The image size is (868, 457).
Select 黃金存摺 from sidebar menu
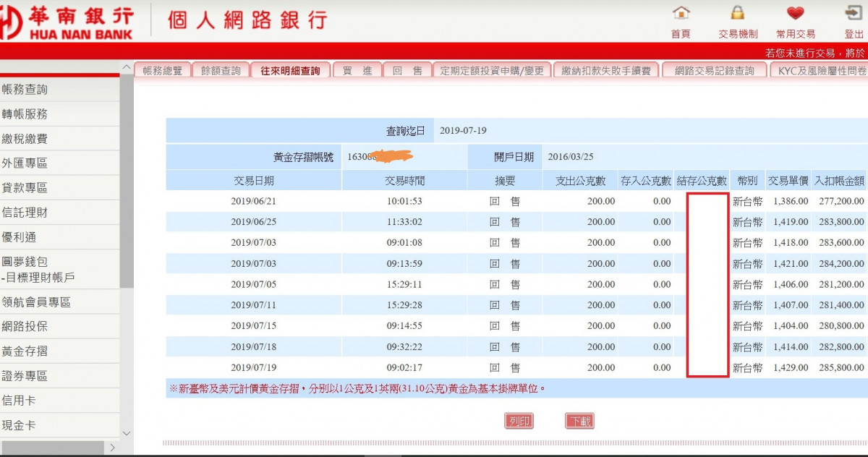[25, 351]
